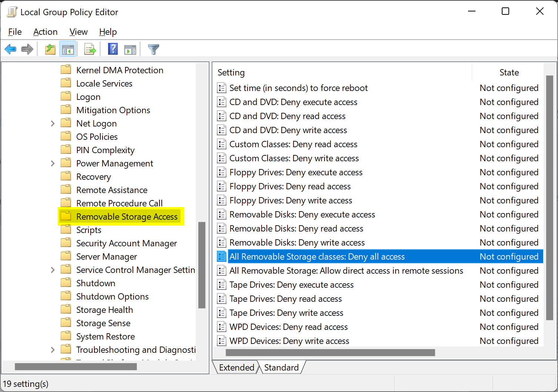Select CD and DVD: Deny execute access setting

point(293,102)
